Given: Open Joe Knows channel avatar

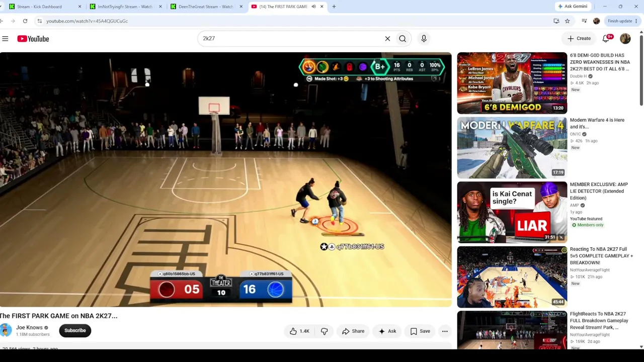Looking at the screenshot, I should tap(6, 330).
